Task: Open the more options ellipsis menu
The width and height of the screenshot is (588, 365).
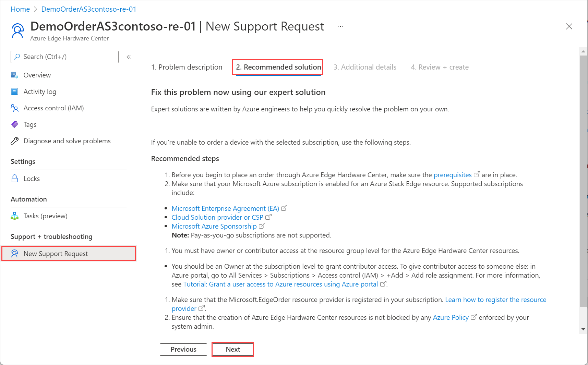Action: (340, 26)
